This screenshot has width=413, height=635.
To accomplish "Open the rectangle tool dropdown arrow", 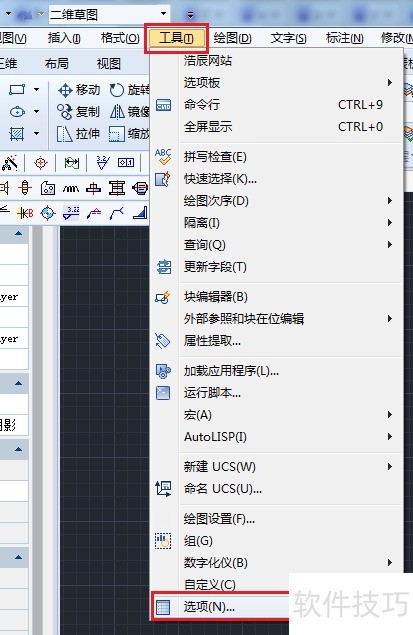I will (x=36, y=89).
